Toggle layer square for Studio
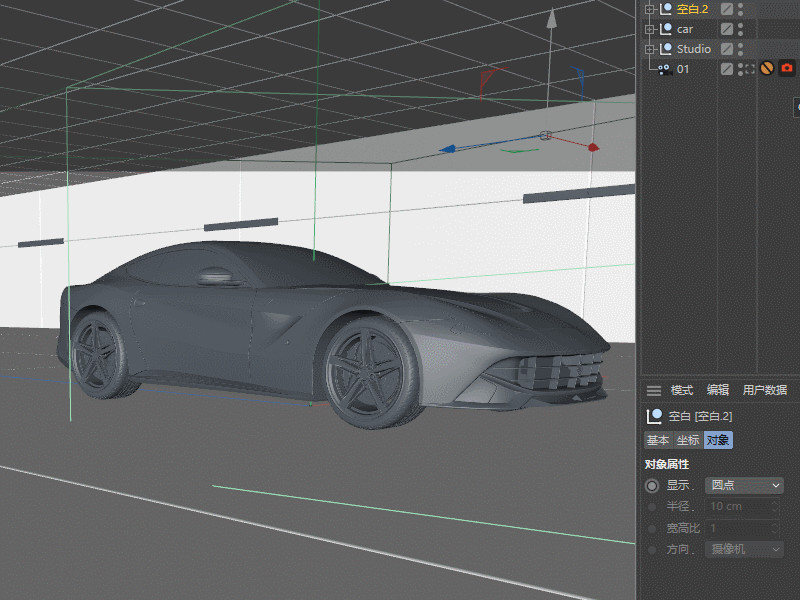Image resolution: width=800 pixels, height=600 pixels. pyautogui.click(x=727, y=48)
